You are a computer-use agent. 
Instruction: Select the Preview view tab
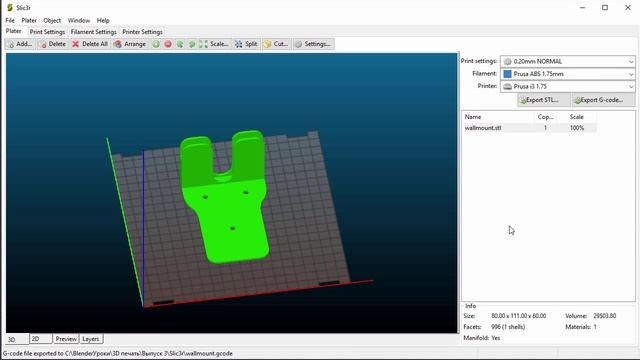[66, 339]
